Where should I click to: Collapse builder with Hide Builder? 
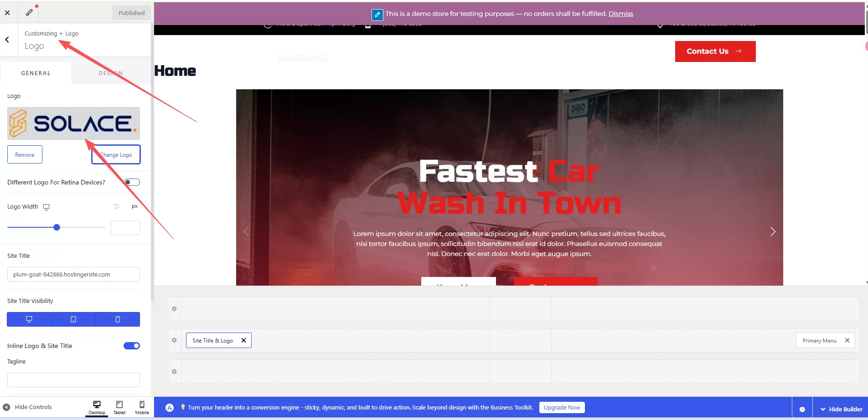click(842, 409)
